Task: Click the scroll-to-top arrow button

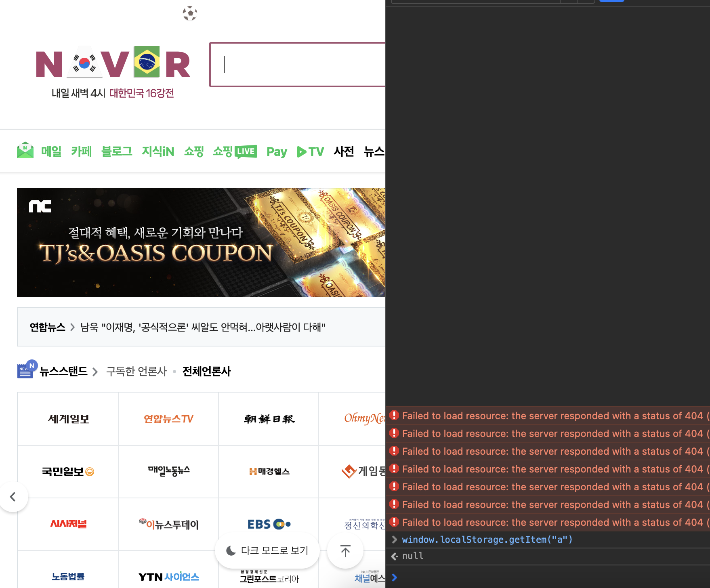Action: click(345, 550)
